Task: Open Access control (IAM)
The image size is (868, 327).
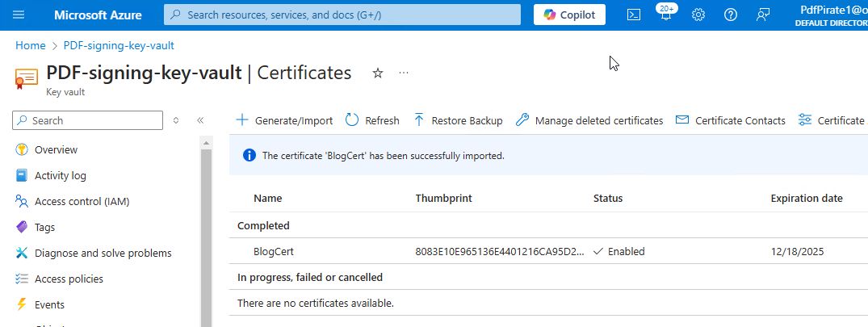Action: pos(82,201)
